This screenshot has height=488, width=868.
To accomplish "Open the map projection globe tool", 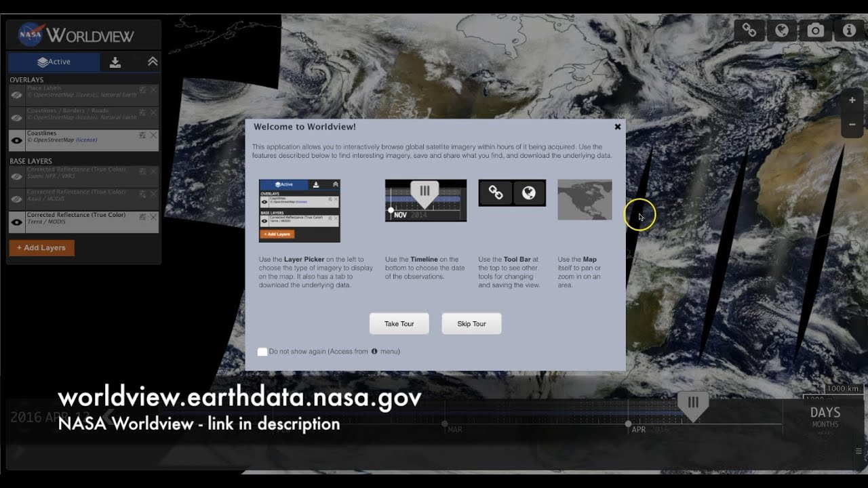I will (x=782, y=30).
